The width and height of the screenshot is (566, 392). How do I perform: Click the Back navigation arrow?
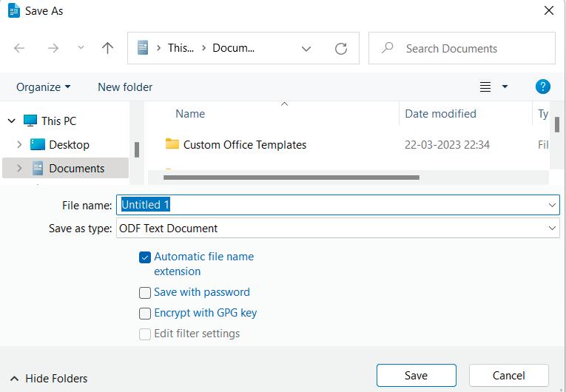pyautogui.click(x=20, y=48)
